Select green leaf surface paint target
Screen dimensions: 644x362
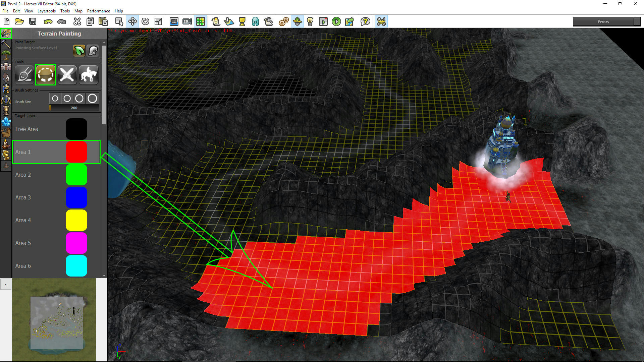[x=79, y=51]
